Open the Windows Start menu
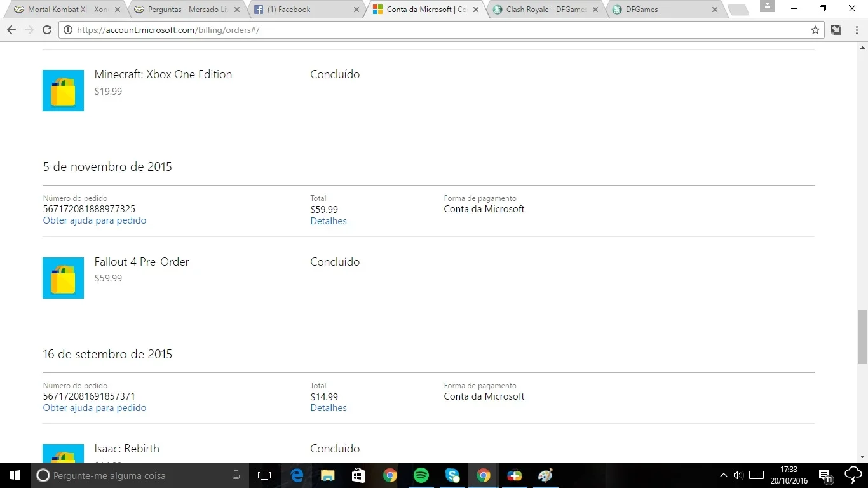 tap(15, 475)
